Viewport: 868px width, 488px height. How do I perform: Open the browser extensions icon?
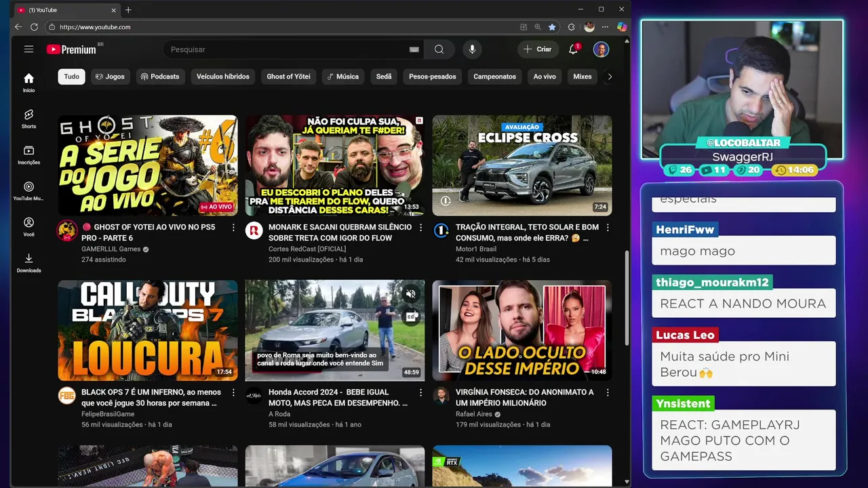(571, 27)
